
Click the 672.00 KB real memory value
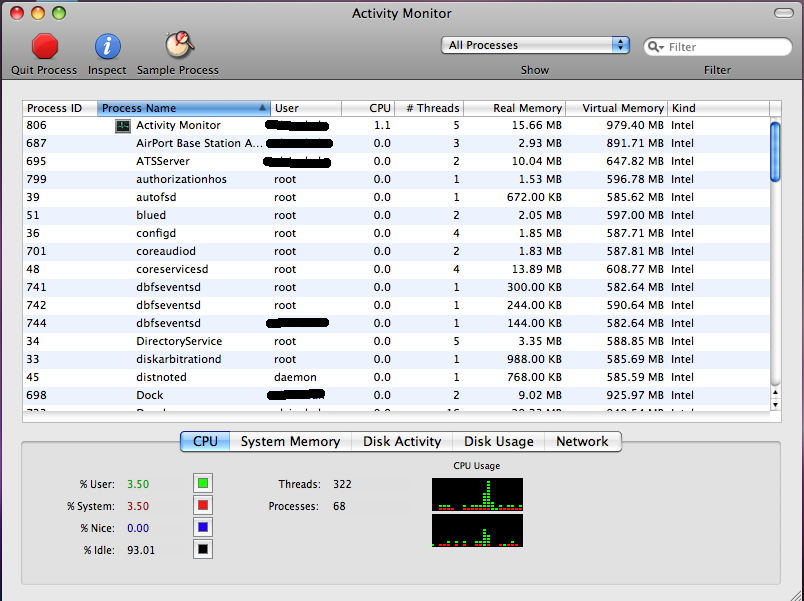[x=534, y=197]
